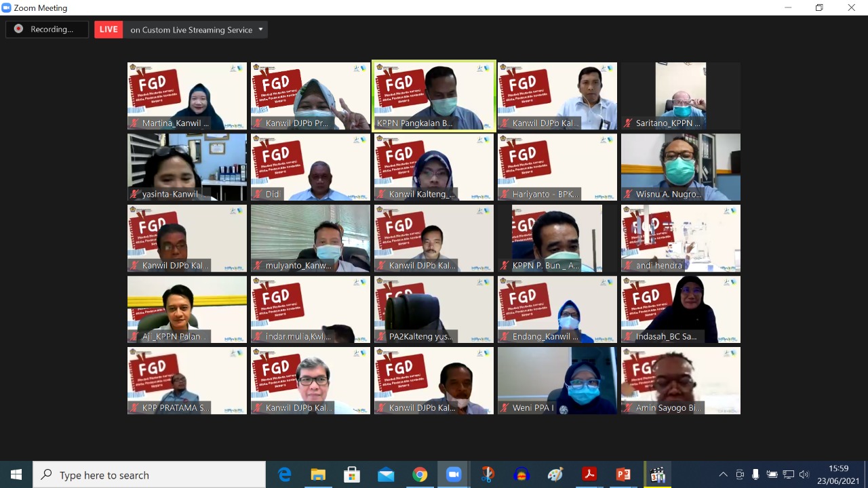
Task: Click the red LIVE badge
Action: (108, 30)
